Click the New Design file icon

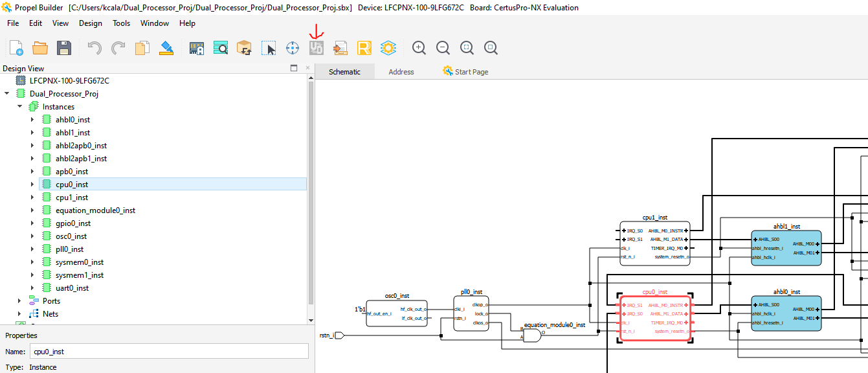point(16,48)
